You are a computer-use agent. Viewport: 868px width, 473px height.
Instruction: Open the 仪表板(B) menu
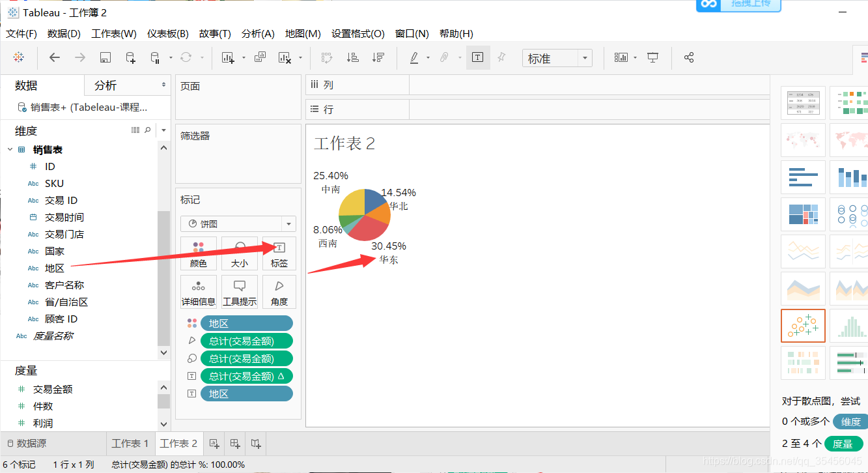pos(167,33)
